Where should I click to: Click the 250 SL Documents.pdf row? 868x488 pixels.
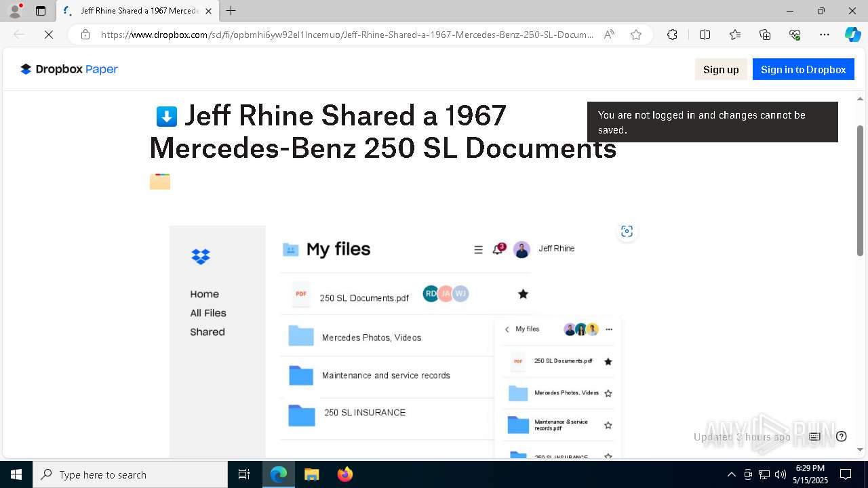406,294
